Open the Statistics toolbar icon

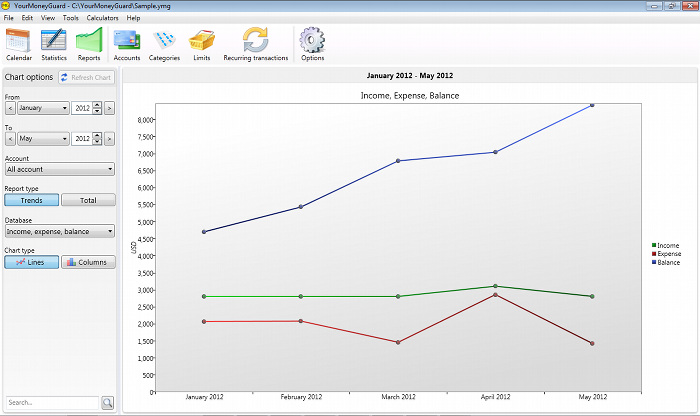pos(54,44)
